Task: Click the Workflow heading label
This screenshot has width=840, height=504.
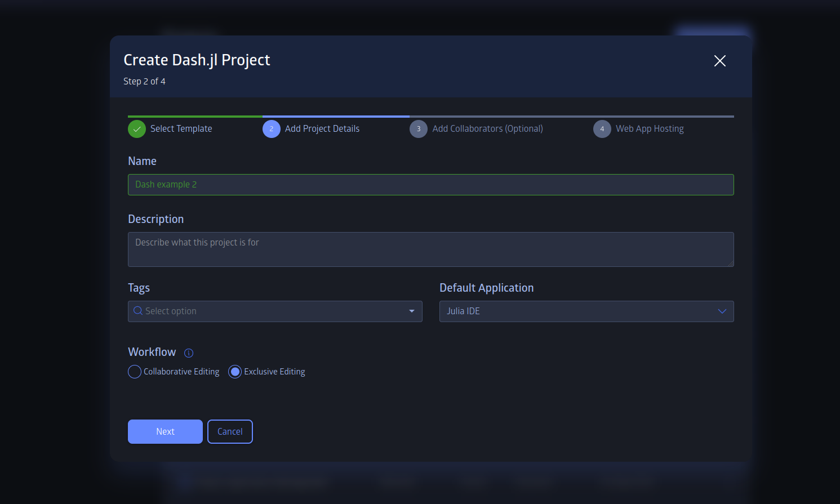Action: pos(152,352)
